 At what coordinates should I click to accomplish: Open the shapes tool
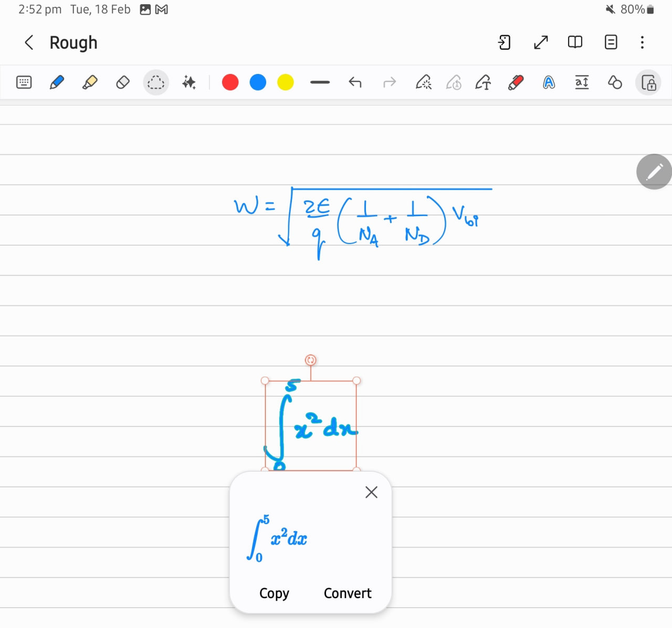(x=615, y=82)
